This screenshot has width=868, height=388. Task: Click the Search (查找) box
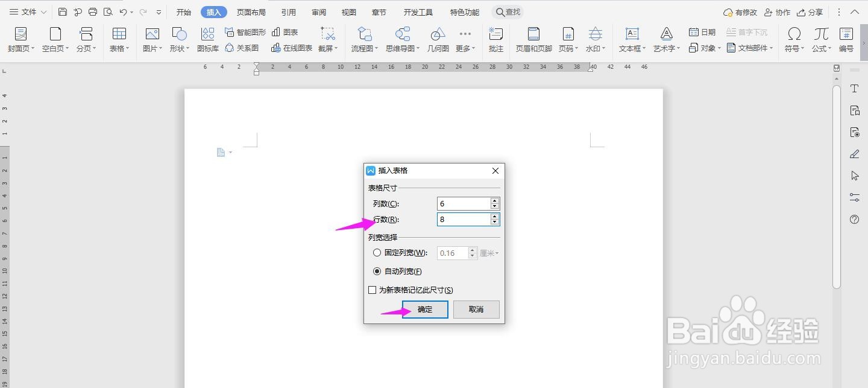tap(508, 12)
